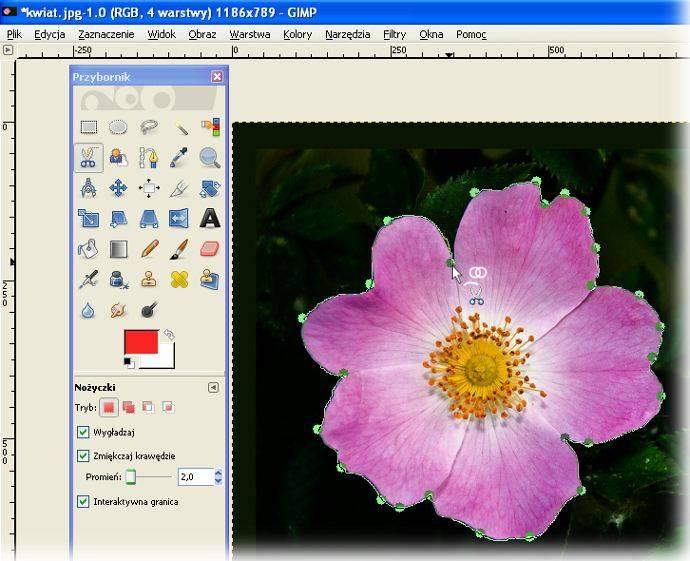The width and height of the screenshot is (690, 561).
Task: Select the Measure compass tool
Action: pos(89,188)
